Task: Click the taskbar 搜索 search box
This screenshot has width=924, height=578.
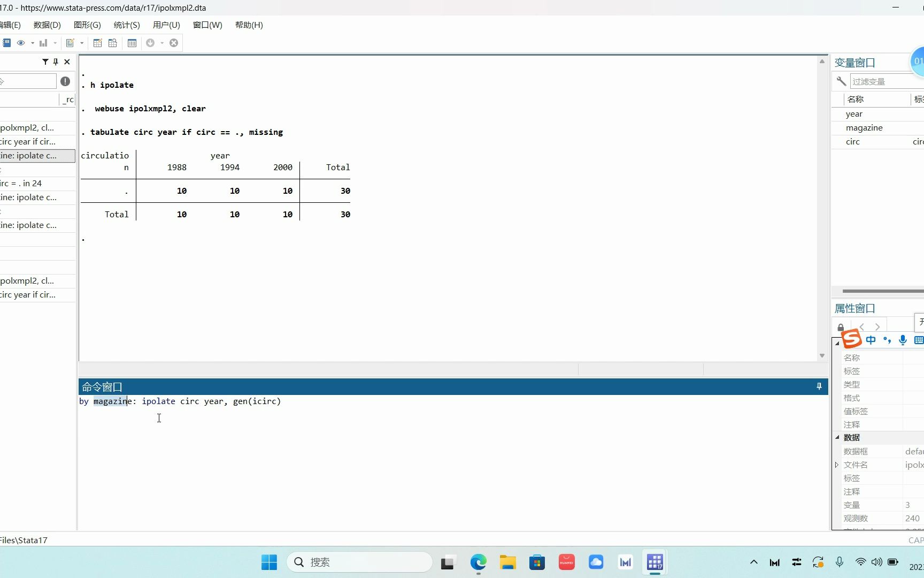Action: [x=360, y=562]
